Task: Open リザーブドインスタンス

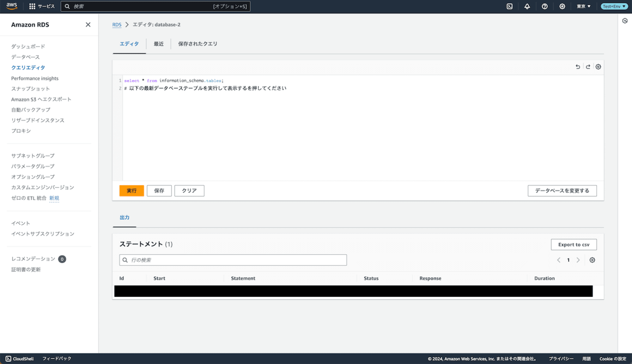Action: (38, 120)
